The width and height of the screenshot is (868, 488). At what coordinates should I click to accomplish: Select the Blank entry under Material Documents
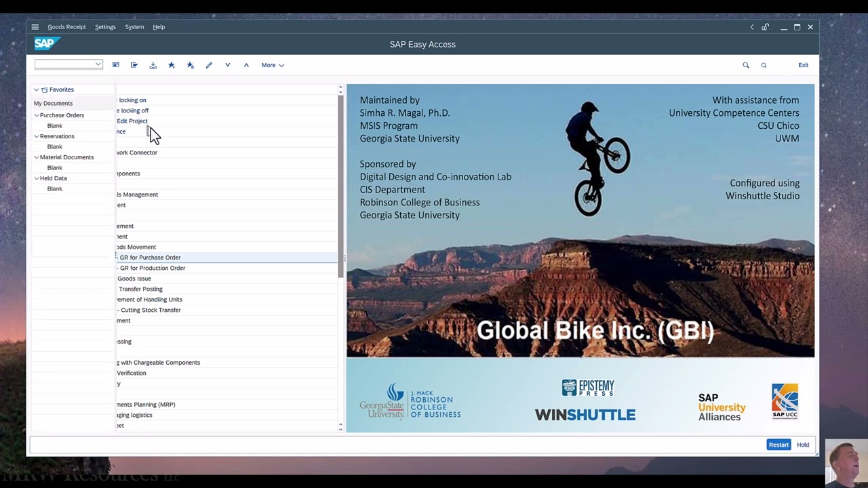pos(54,168)
